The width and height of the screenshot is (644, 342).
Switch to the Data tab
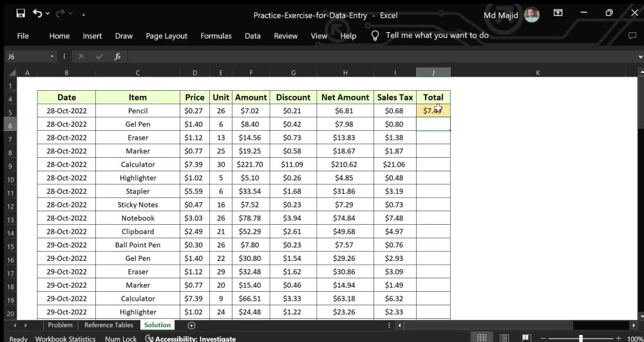coord(252,36)
